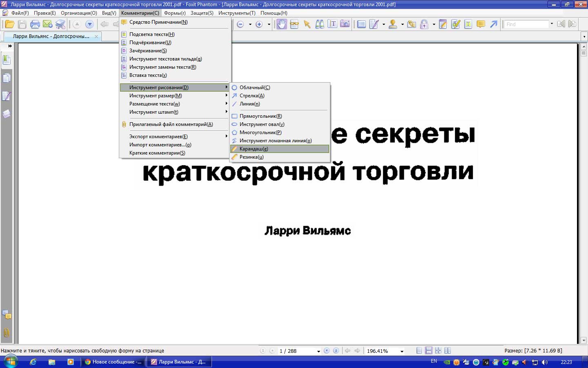Click the Print icon in toolbar

point(35,24)
